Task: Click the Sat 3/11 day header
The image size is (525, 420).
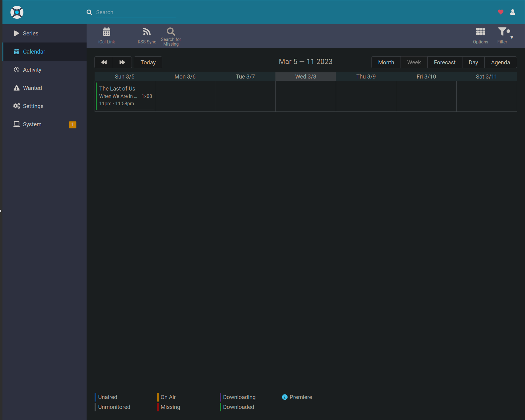Action: 486,76
